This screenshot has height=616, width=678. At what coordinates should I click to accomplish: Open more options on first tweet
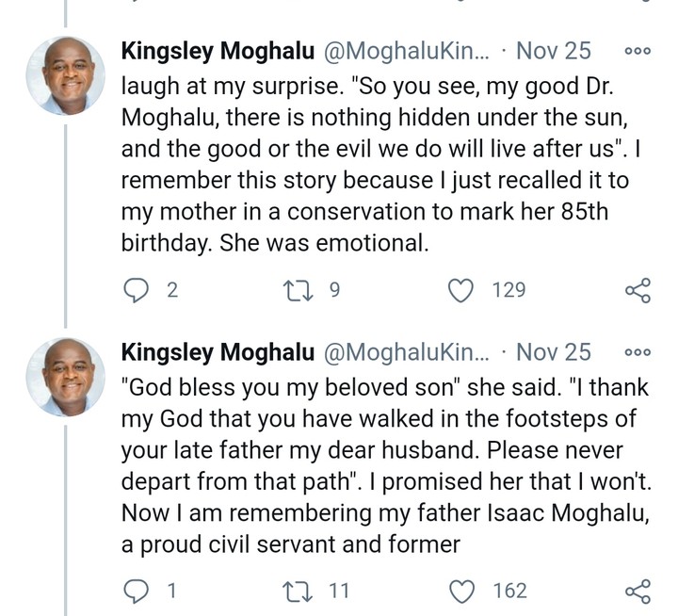tap(638, 51)
